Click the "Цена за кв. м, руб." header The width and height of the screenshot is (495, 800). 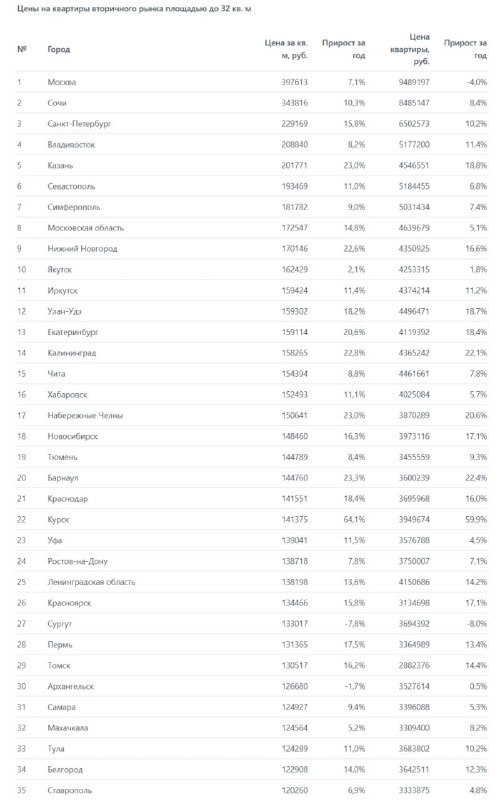286,49
